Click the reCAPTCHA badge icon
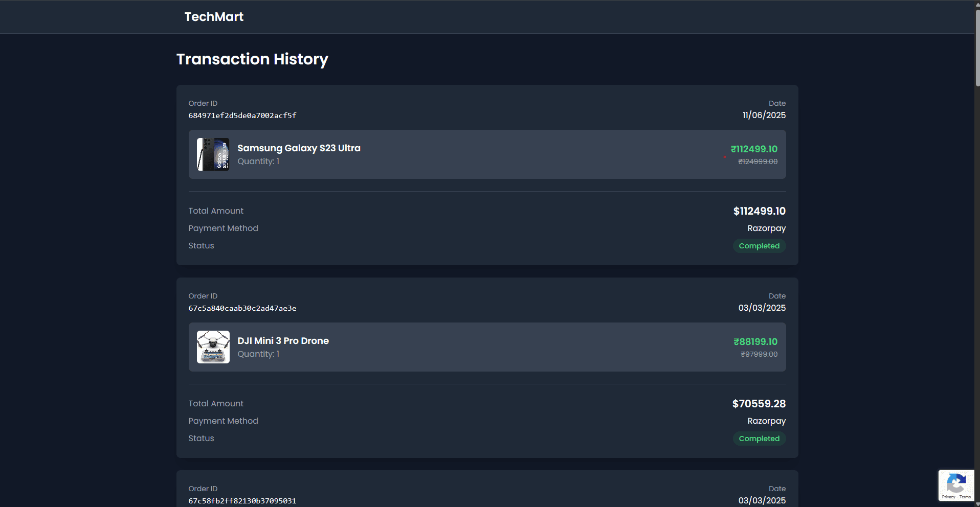Viewport: 980px width, 507px height. point(956,482)
